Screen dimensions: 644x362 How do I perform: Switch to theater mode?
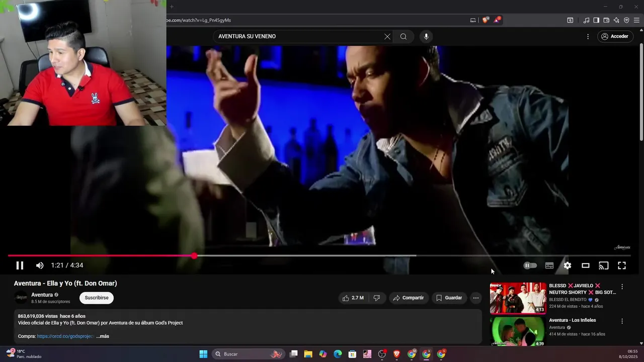586,265
